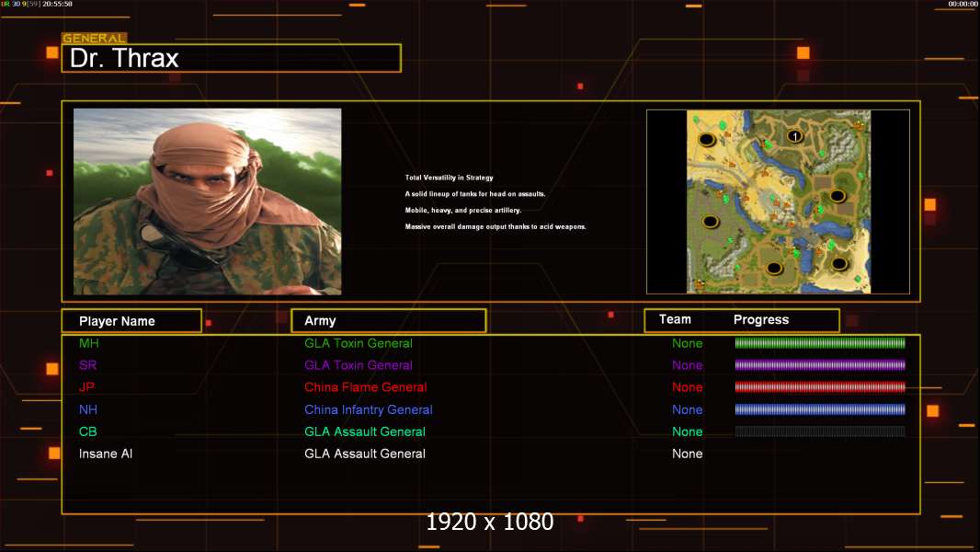
Task: Click start position marker 1 on the map
Action: pos(794,135)
